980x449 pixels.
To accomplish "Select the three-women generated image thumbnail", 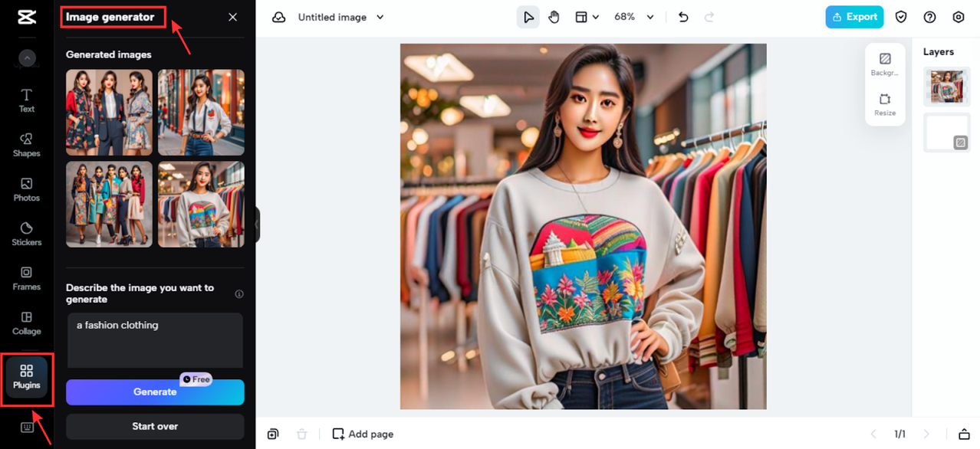I will [109, 113].
